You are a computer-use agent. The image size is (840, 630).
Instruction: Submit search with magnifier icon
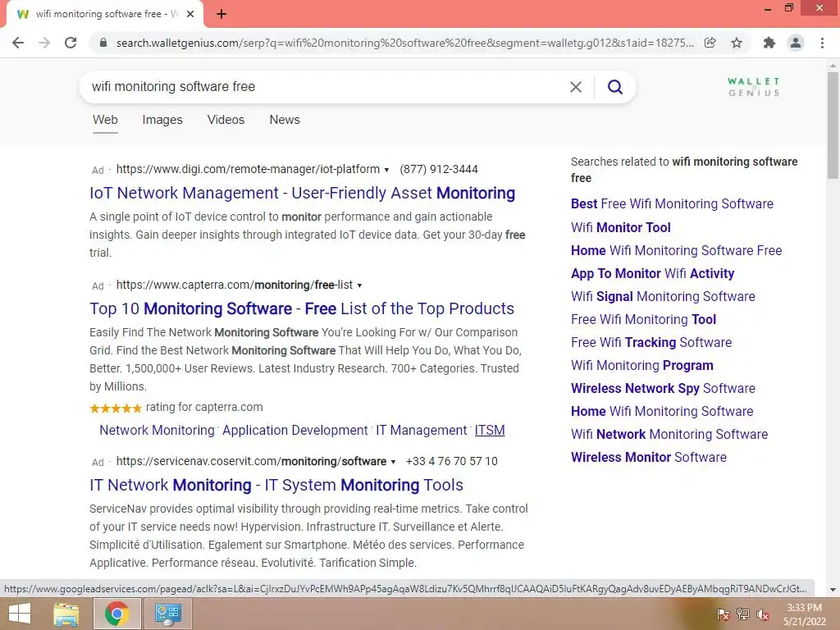click(615, 87)
